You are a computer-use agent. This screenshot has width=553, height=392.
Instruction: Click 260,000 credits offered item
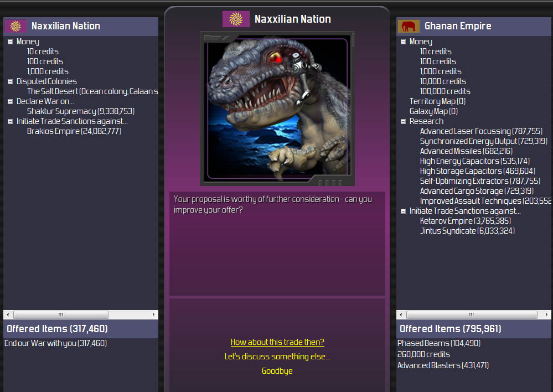click(423, 354)
